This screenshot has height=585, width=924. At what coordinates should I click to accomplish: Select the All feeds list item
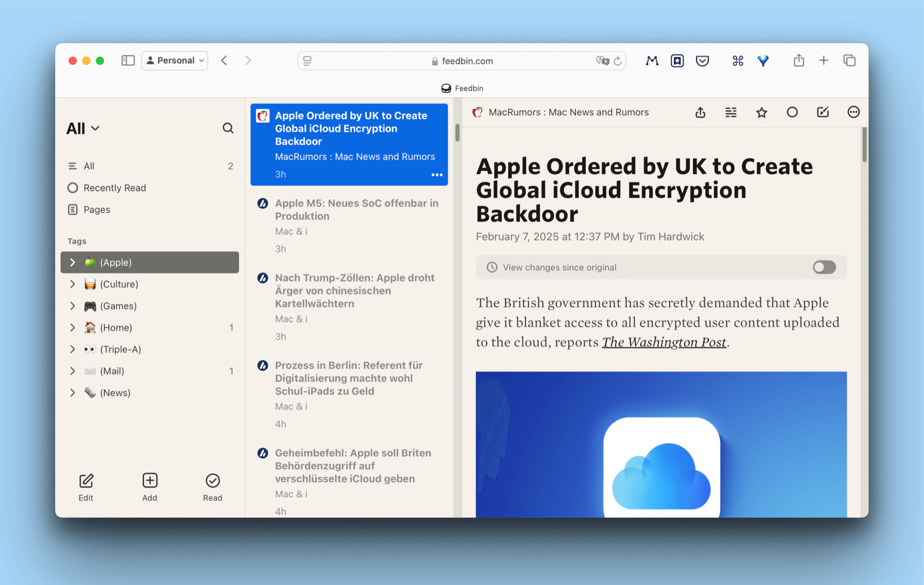[150, 166]
